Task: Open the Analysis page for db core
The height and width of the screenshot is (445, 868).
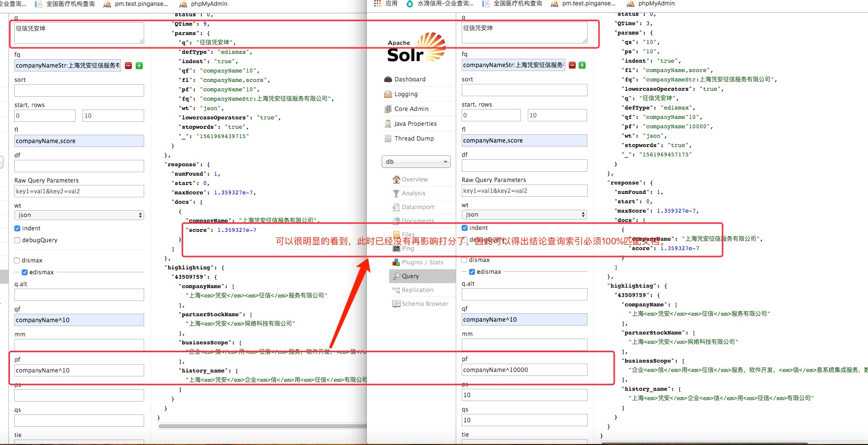Action: point(413,193)
